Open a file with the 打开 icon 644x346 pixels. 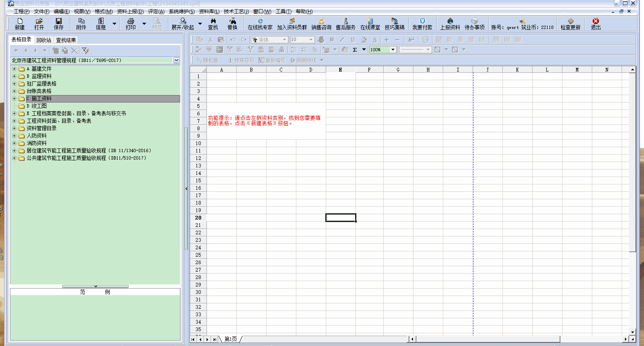point(39,24)
